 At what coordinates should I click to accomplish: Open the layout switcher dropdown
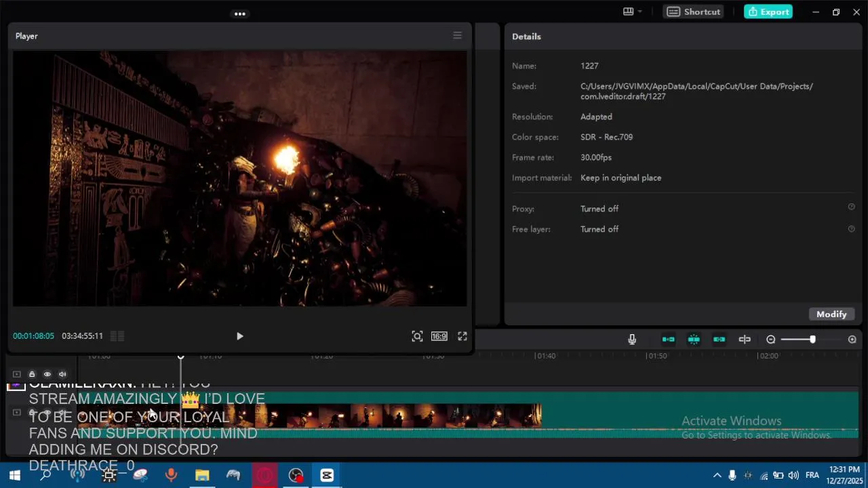(x=632, y=12)
